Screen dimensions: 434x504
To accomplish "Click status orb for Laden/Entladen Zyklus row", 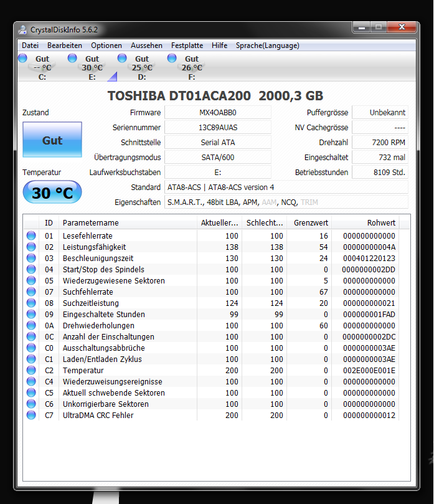I will (31, 359).
